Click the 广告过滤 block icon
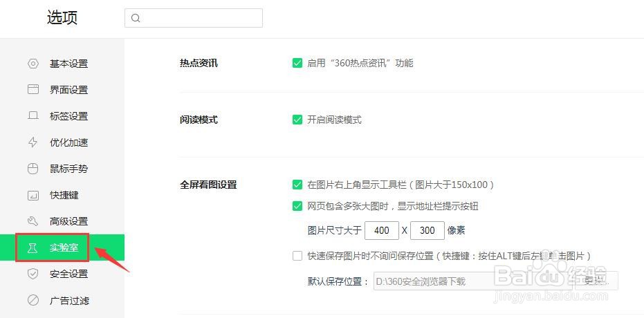 [33, 300]
